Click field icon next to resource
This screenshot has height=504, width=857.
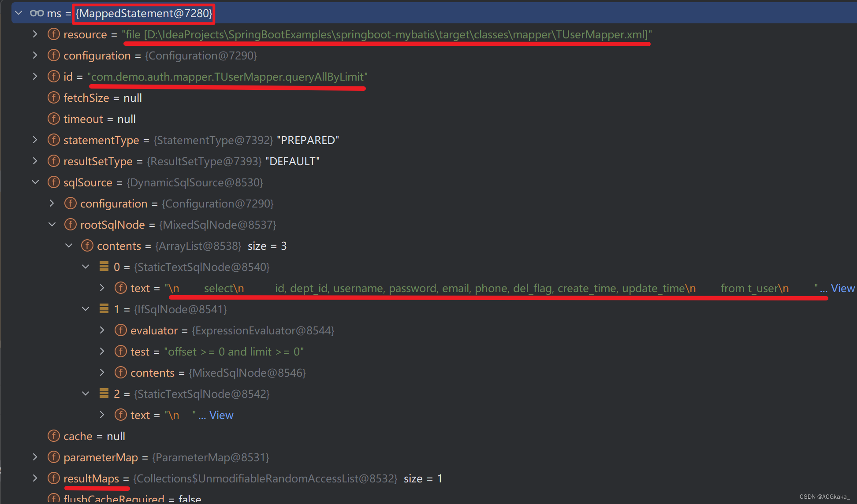tap(53, 34)
